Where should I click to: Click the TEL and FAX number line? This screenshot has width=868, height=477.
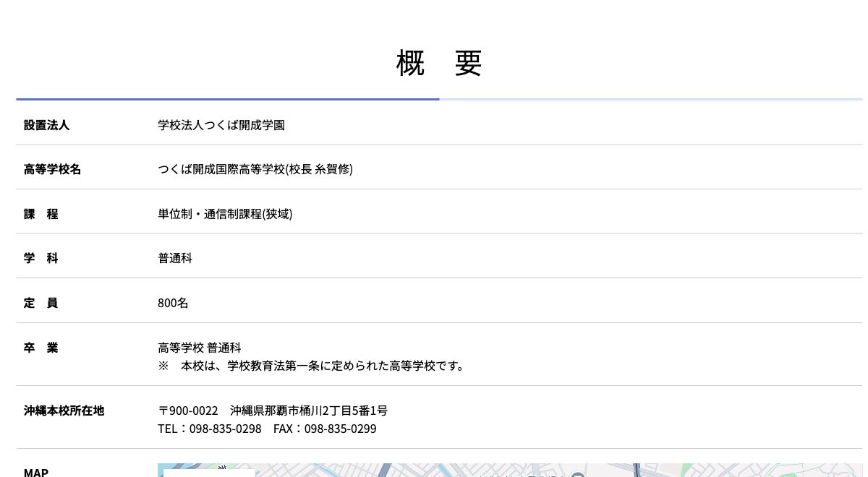coord(267,429)
